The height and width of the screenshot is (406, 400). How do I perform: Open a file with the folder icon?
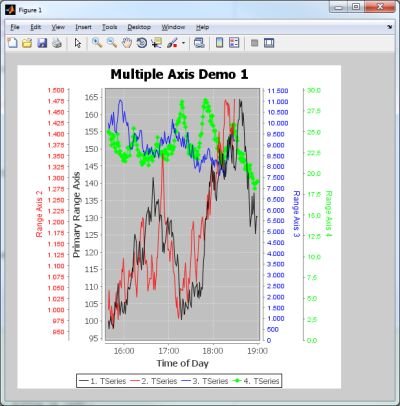(27, 43)
